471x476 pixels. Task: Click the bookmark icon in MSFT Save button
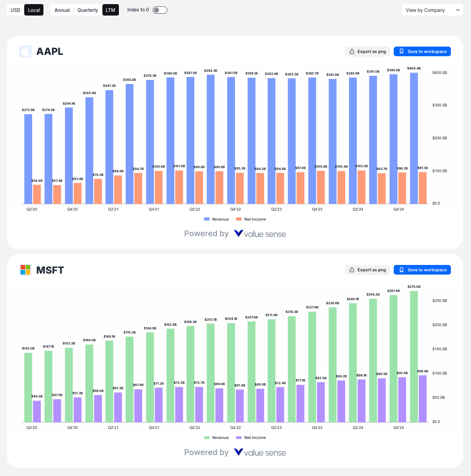[x=401, y=270]
